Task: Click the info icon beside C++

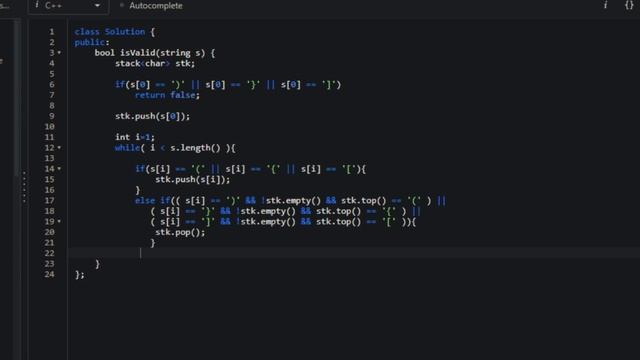Action: tap(37, 5)
